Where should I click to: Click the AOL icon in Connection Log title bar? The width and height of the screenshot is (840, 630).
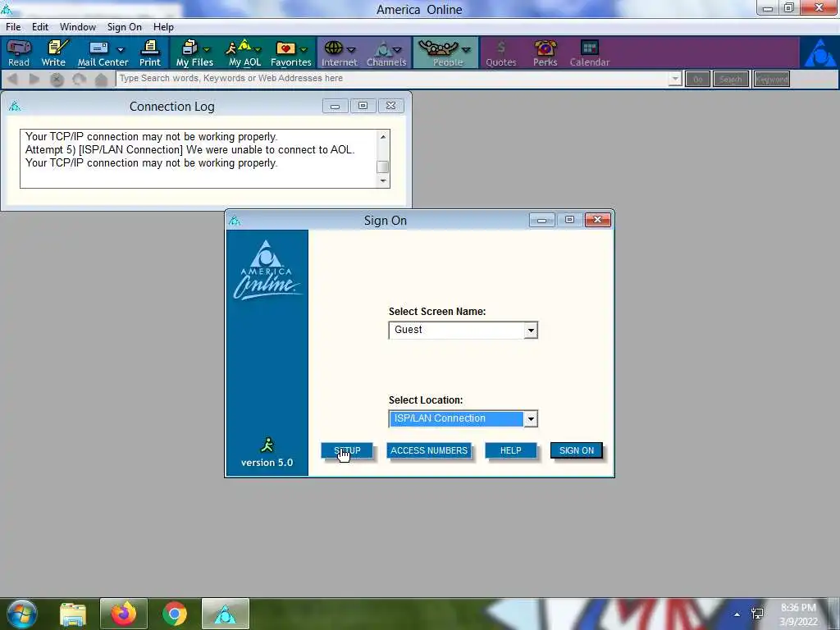click(15, 106)
